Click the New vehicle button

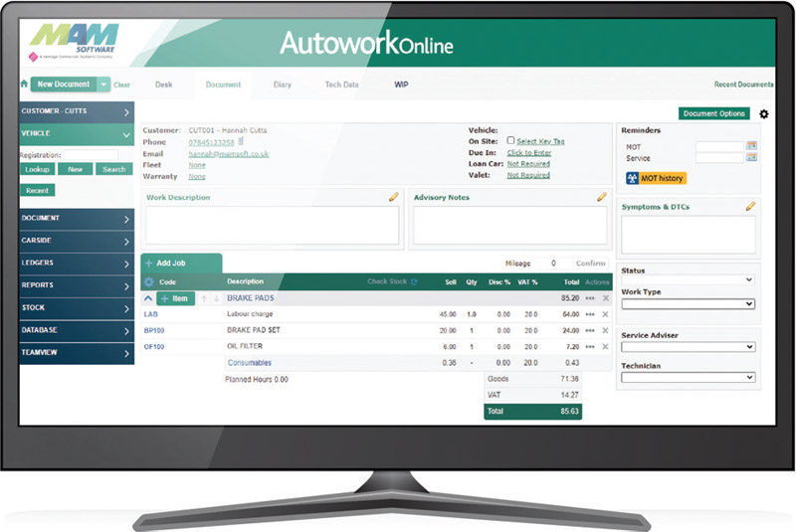click(76, 169)
